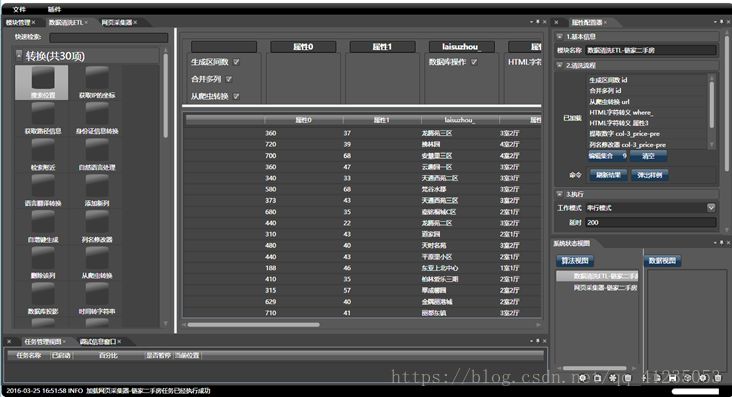Toggle the 生成区间数 checkbox

236,62
